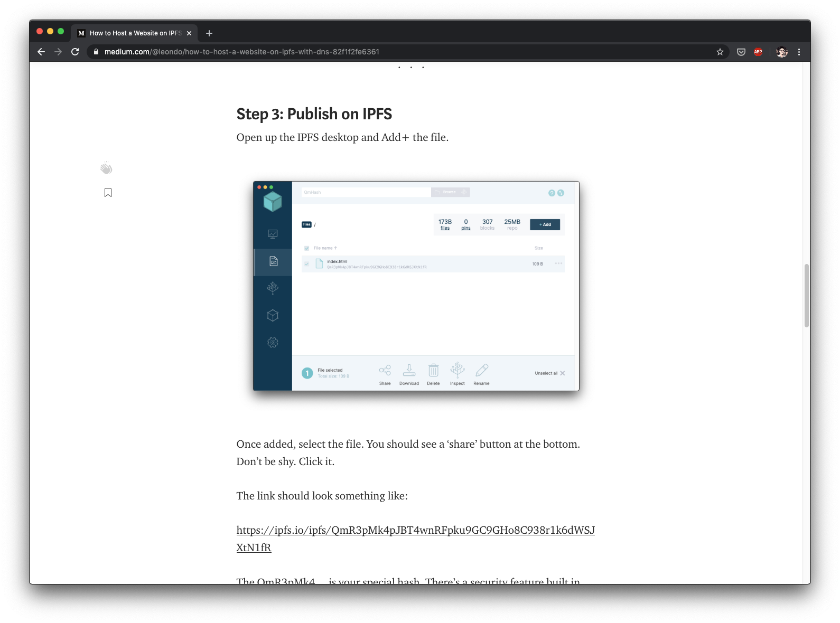This screenshot has width=840, height=623.
Task: Click the 307 blocks stat
Action: [x=487, y=224]
